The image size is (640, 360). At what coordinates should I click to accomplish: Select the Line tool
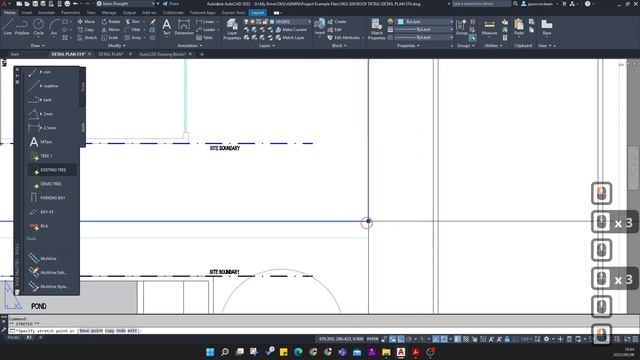(7, 26)
